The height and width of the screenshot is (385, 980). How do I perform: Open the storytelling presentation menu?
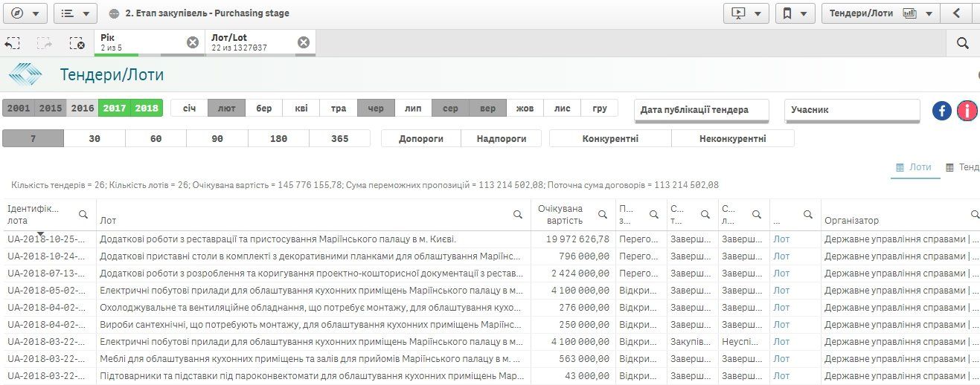point(746,13)
